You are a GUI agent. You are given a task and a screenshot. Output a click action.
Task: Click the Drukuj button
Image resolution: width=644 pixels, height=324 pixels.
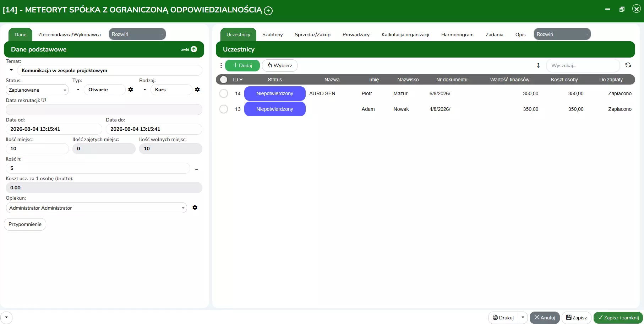pyautogui.click(x=503, y=318)
